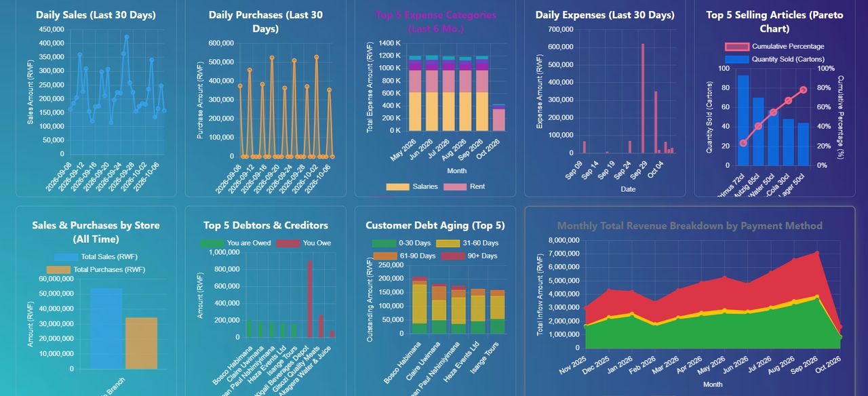Click the Customer Debt Aging (Top 5) title
The height and width of the screenshot is (396, 868).
point(435,225)
